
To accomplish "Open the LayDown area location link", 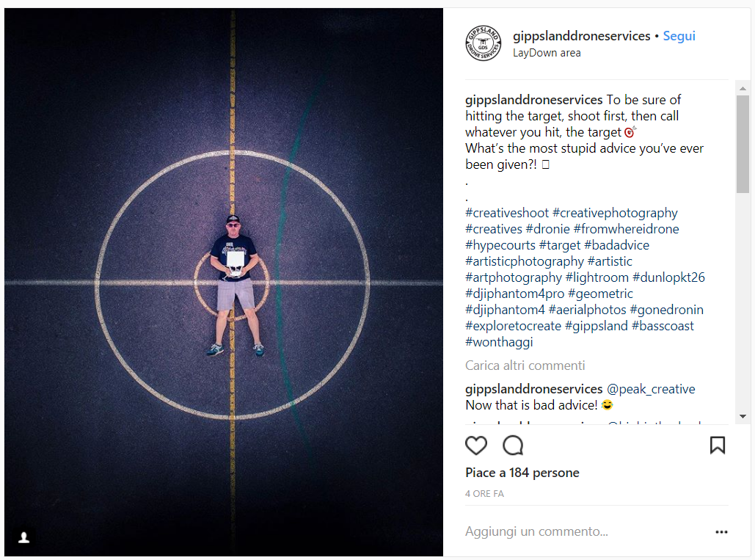I will click(547, 53).
